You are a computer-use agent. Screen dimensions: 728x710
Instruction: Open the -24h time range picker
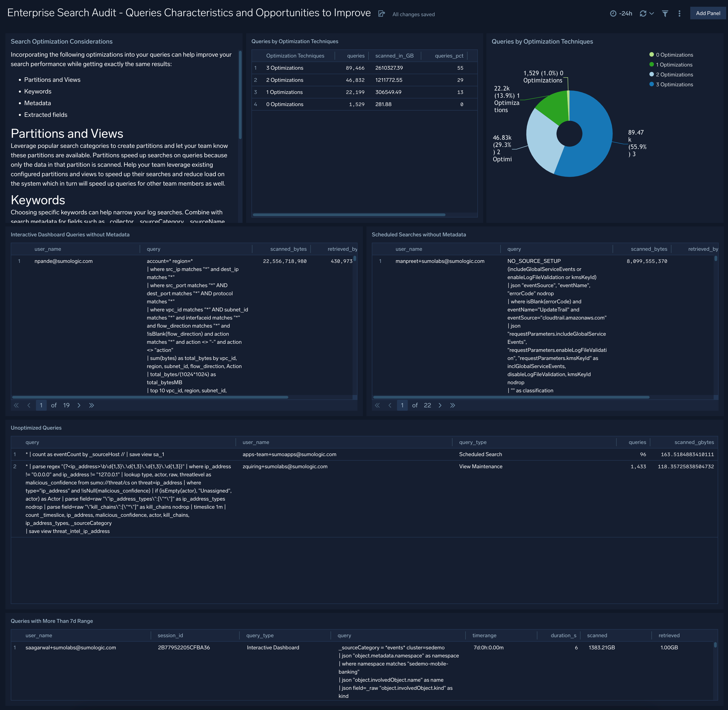[621, 13]
